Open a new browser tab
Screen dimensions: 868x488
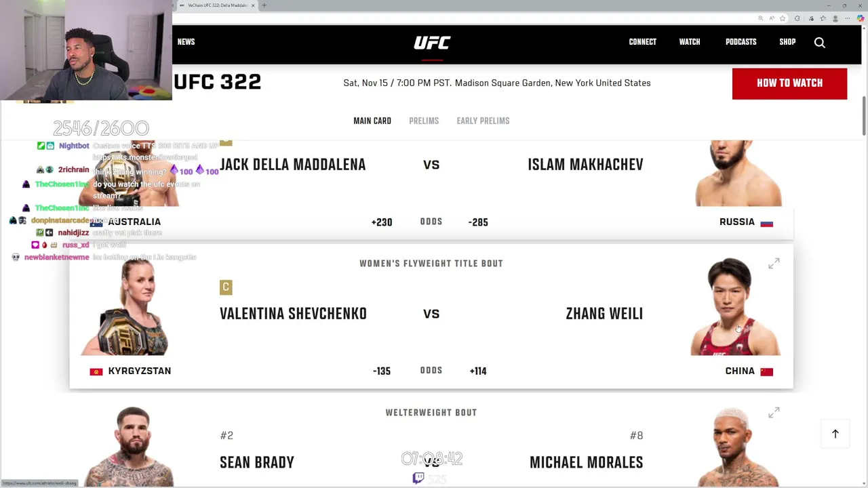[264, 5]
